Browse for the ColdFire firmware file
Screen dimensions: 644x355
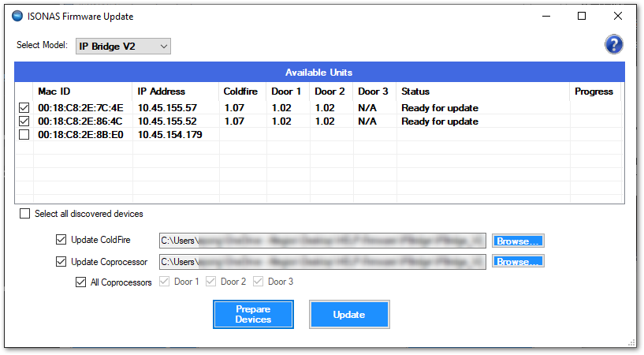[518, 241]
